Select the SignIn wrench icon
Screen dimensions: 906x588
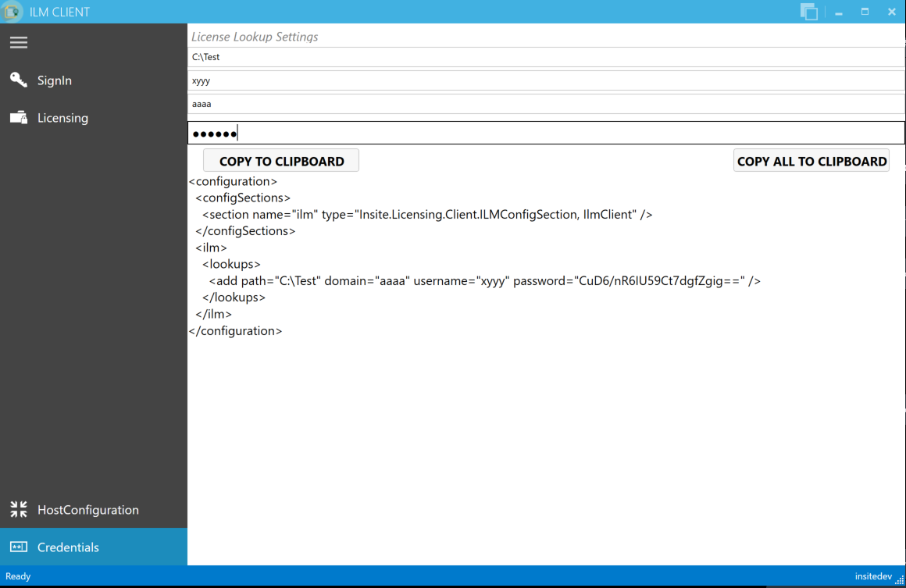pos(18,80)
